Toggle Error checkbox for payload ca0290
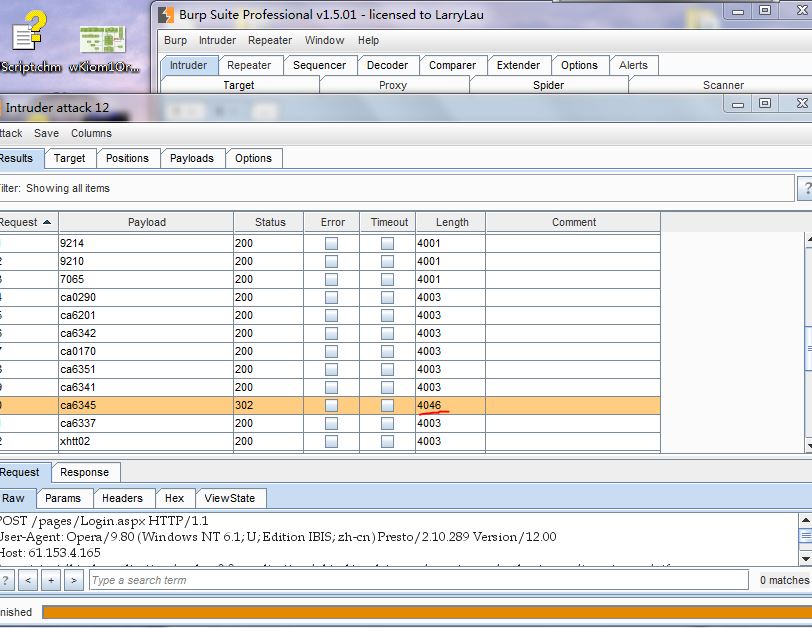The width and height of the screenshot is (812, 628). pyautogui.click(x=331, y=297)
